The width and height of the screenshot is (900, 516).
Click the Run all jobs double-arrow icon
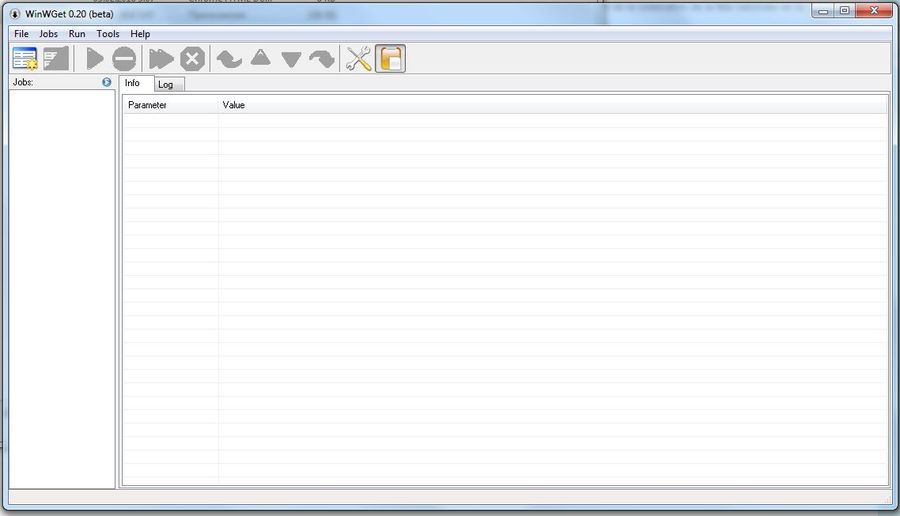click(161, 59)
